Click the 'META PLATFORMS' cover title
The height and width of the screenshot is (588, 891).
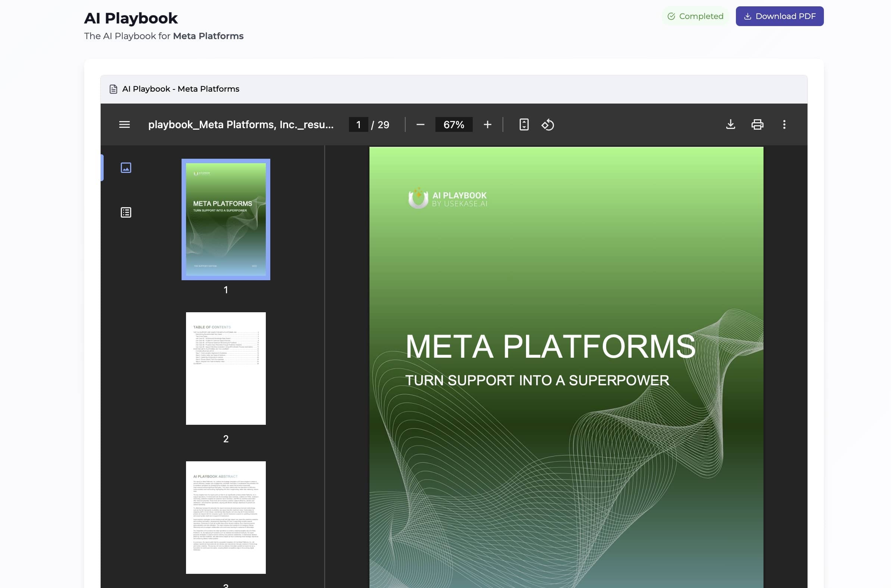(550, 347)
